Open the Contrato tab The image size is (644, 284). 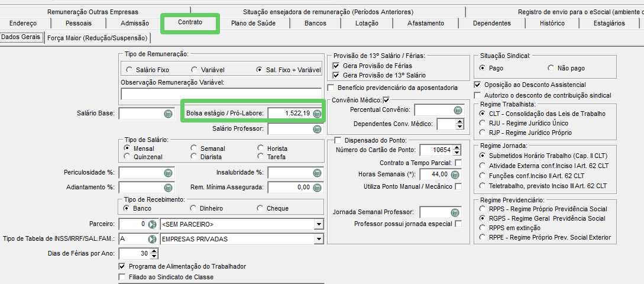coord(190,22)
